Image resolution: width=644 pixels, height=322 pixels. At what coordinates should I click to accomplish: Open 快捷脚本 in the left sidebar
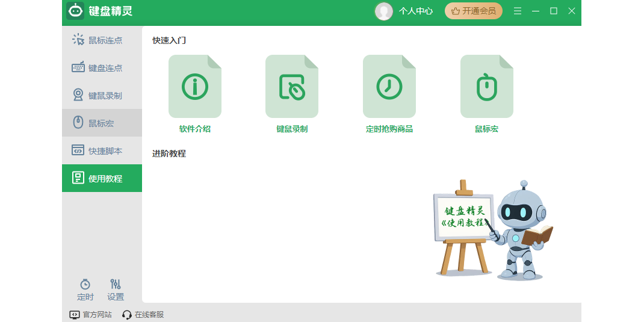pos(102,151)
